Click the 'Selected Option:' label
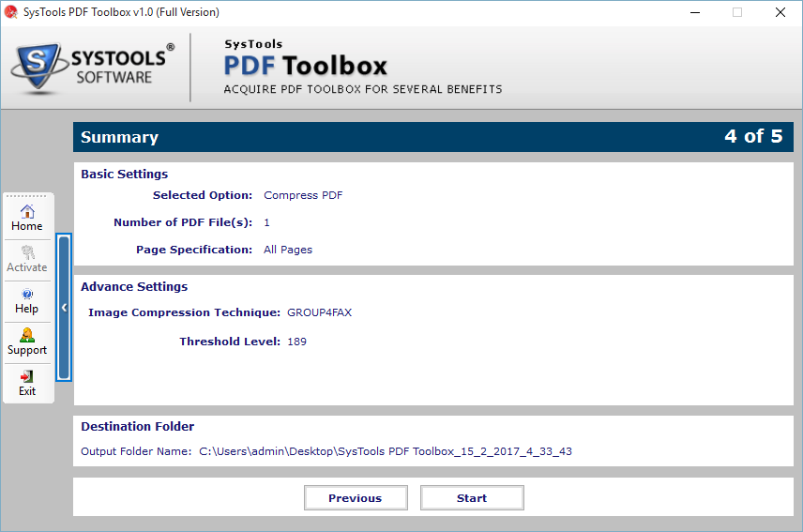This screenshot has height=532, width=803. (203, 195)
